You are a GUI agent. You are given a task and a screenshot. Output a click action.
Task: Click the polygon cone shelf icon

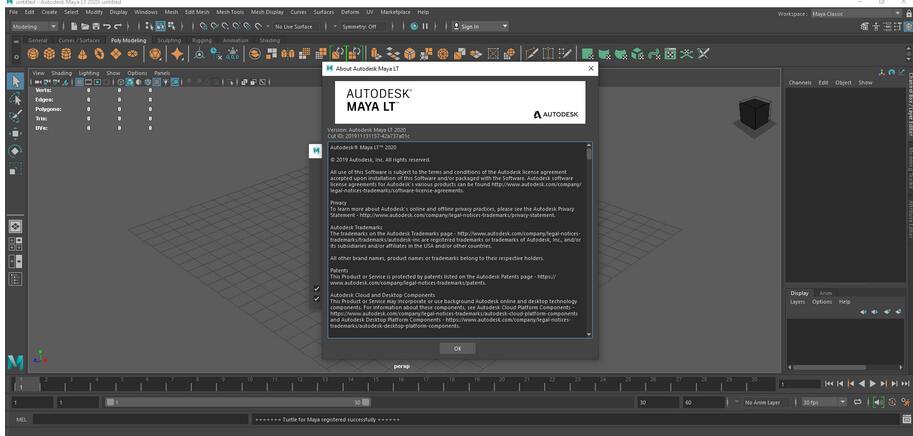coord(83,54)
